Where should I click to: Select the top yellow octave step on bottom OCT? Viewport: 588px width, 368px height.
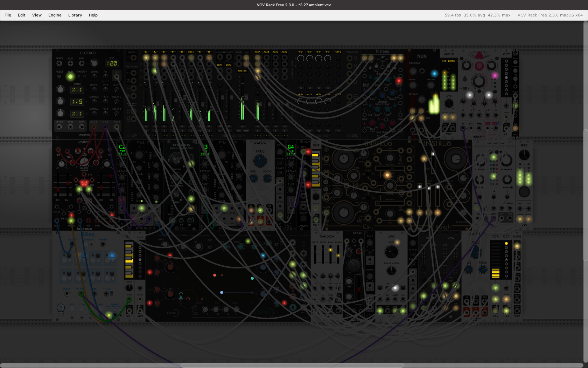coord(506,243)
